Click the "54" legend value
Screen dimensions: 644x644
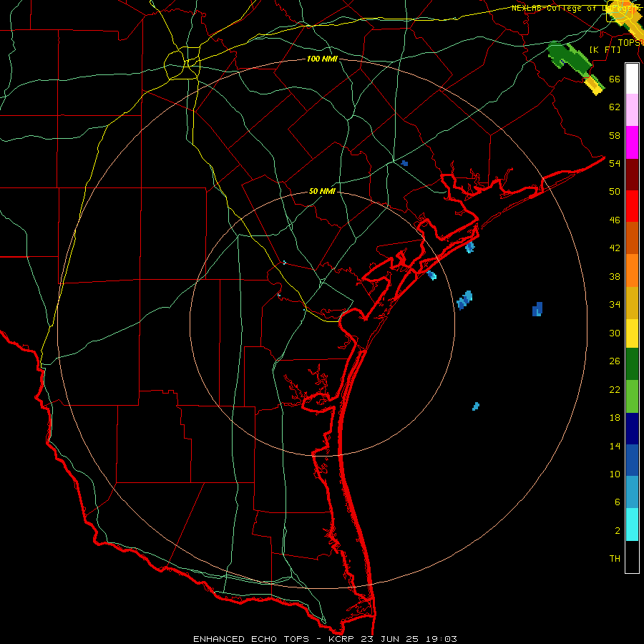tap(615, 163)
